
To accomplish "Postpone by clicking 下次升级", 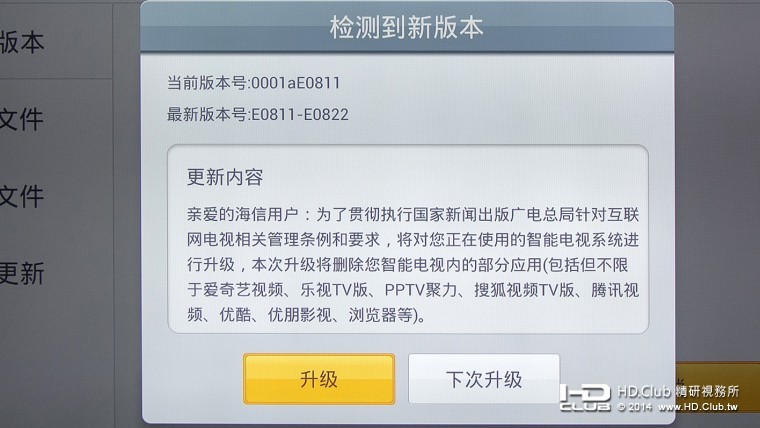I will pos(484,379).
